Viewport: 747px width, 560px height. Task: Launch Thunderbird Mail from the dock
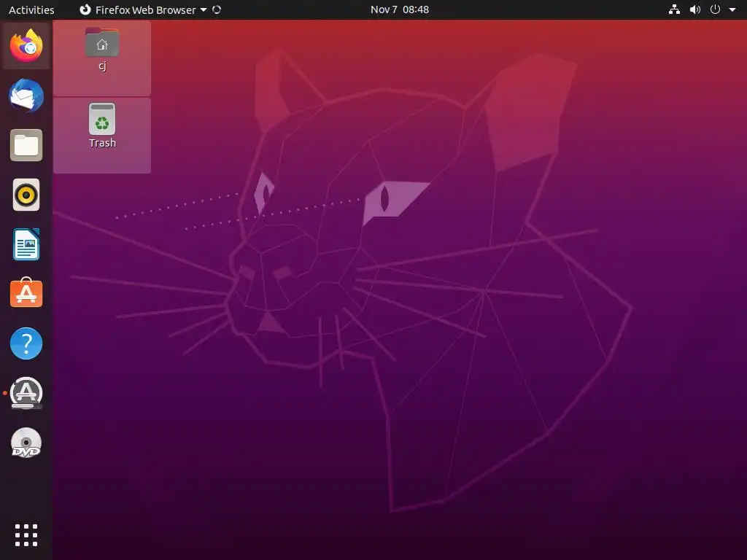point(26,96)
